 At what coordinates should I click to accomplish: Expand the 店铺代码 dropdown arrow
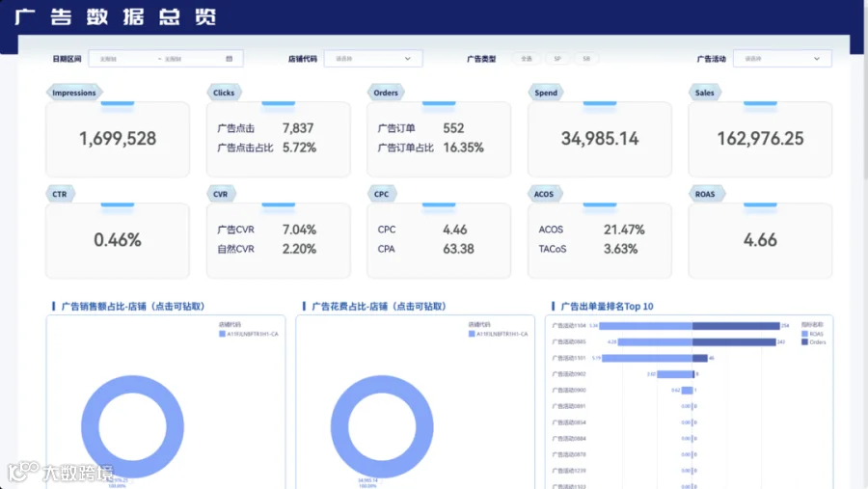[x=407, y=59]
